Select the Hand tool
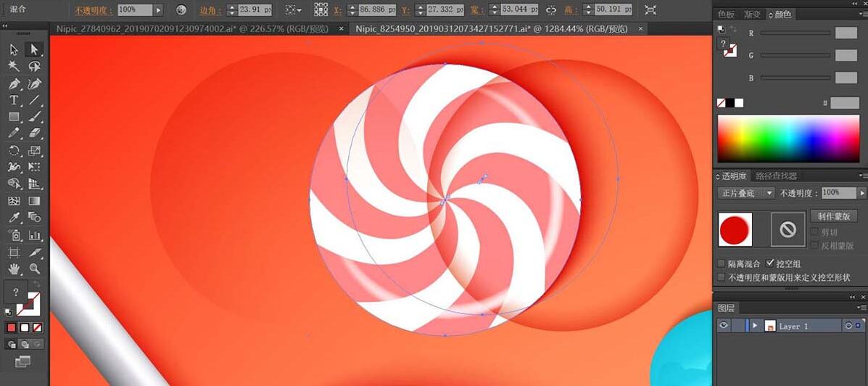Screen dimensions: 868x386 [15, 269]
